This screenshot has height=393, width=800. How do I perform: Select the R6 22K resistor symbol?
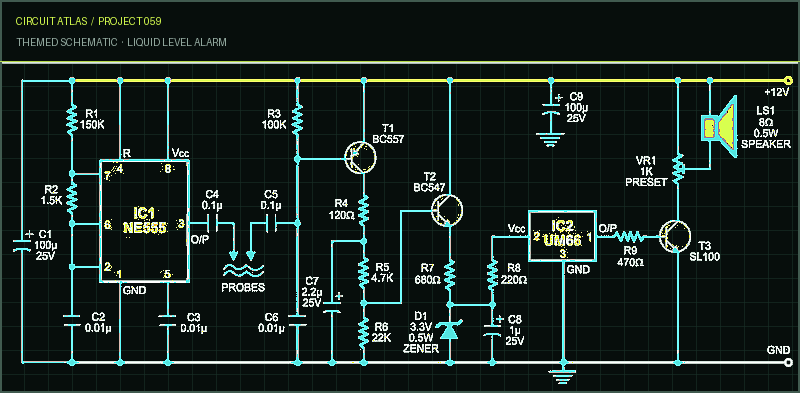pos(363,332)
